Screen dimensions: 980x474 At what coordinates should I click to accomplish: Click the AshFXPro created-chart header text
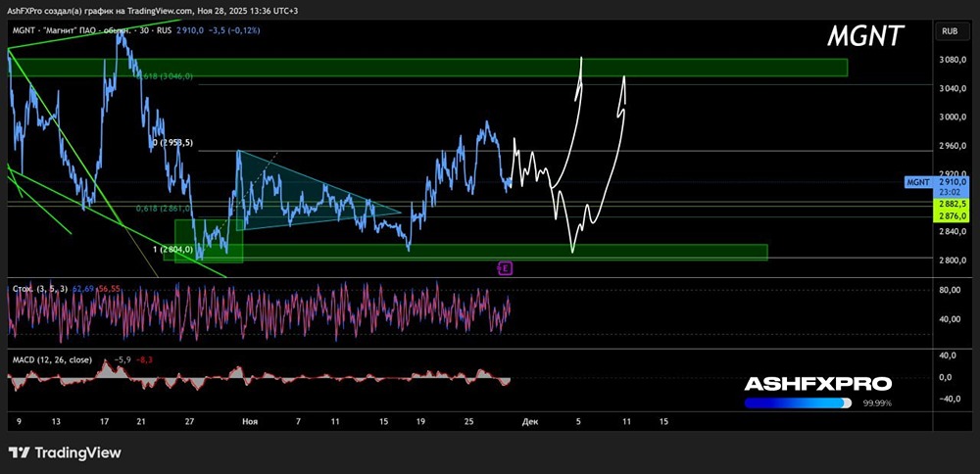(x=153, y=11)
